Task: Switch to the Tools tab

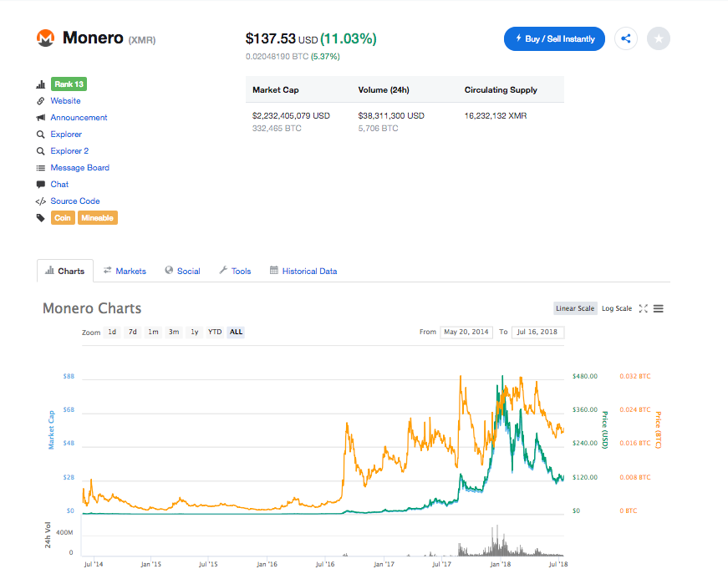Action: coord(235,271)
